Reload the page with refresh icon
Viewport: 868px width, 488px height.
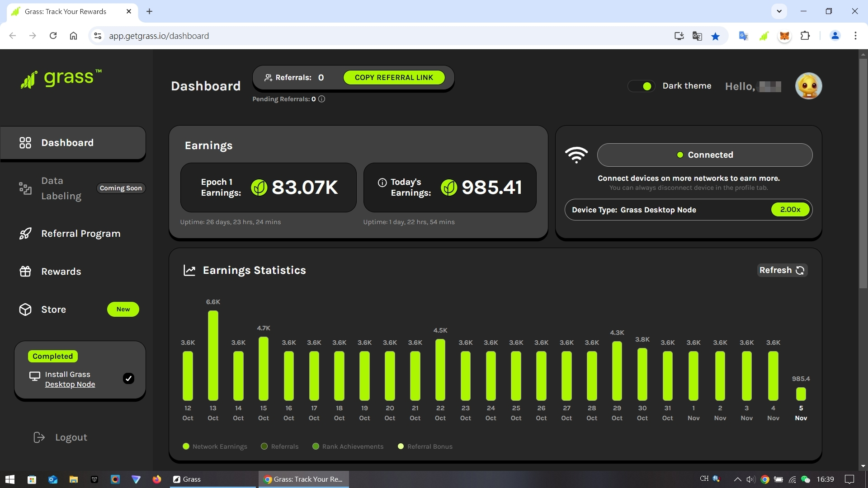click(53, 36)
